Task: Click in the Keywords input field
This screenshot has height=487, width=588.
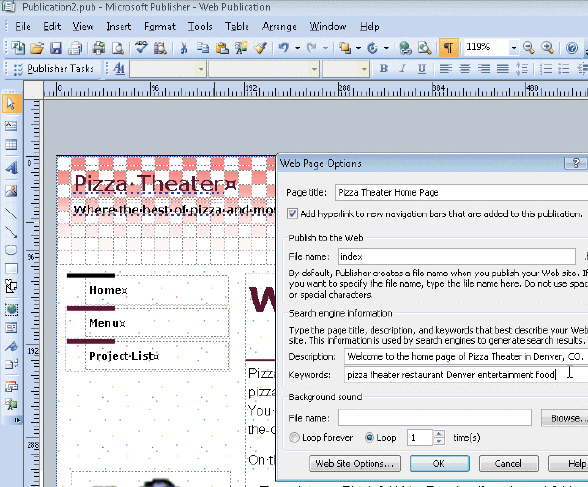Action: 466,375
